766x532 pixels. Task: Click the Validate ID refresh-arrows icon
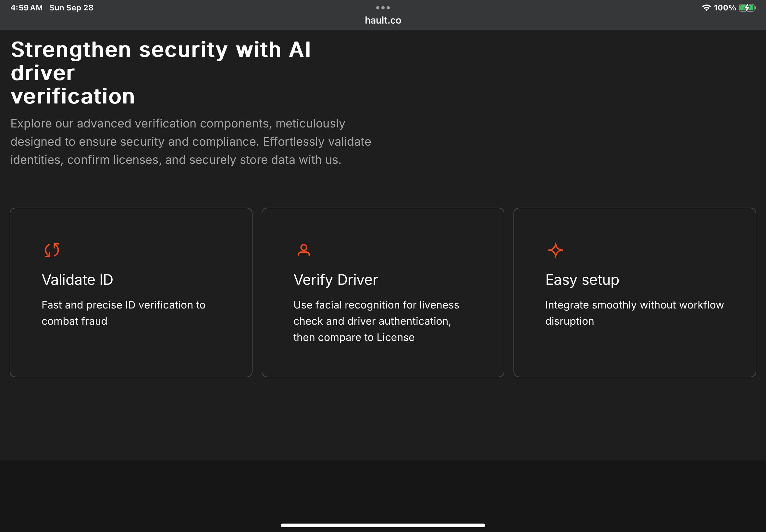(52, 250)
